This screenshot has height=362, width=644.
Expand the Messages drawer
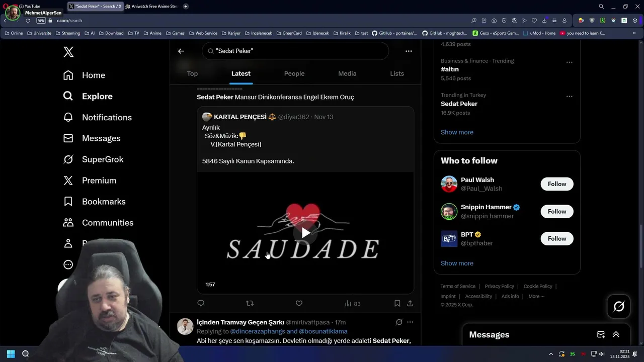pos(616,334)
